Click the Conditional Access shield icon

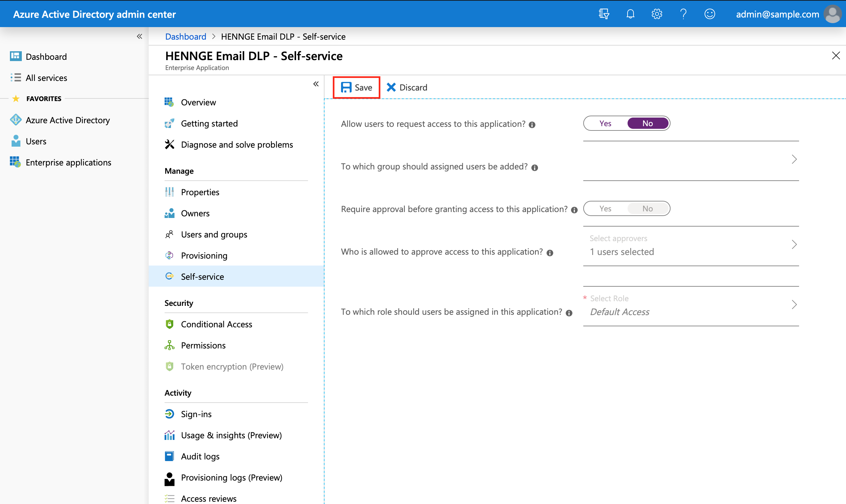169,324
